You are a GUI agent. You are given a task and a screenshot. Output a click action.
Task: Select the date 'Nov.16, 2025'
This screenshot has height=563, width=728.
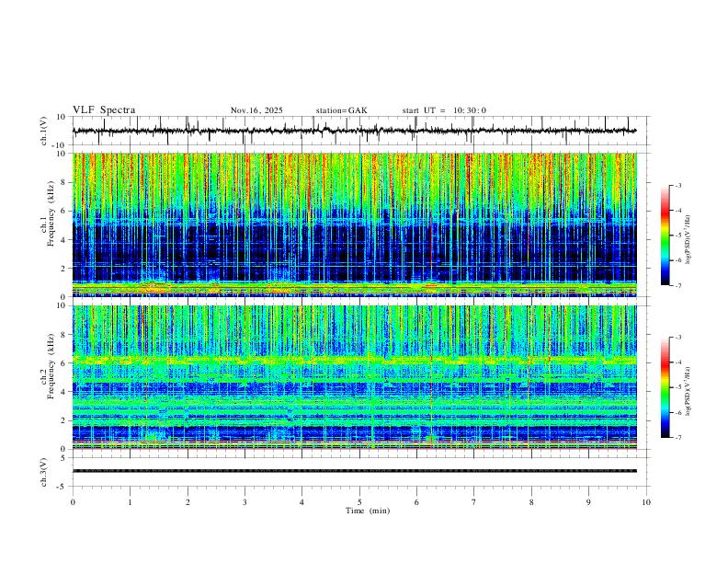[x=256, y=110]
